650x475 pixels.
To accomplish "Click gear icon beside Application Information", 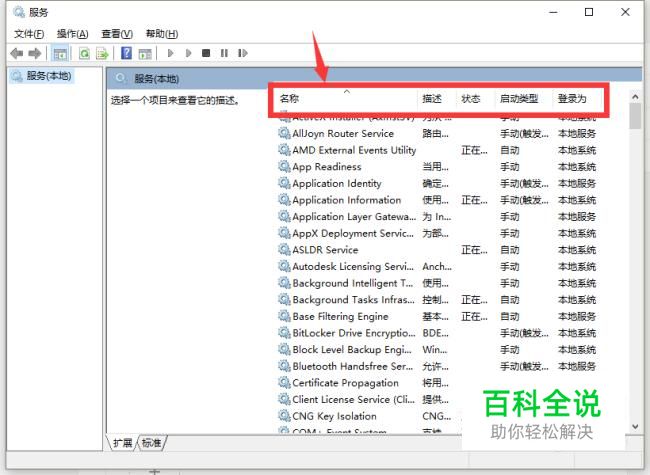I will (x=284, y=200).
